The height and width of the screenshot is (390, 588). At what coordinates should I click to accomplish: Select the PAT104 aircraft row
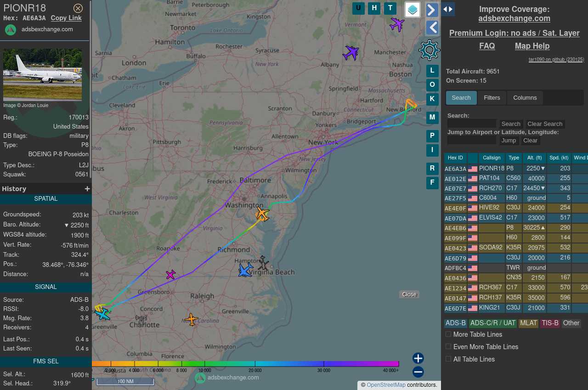point(516,178)
